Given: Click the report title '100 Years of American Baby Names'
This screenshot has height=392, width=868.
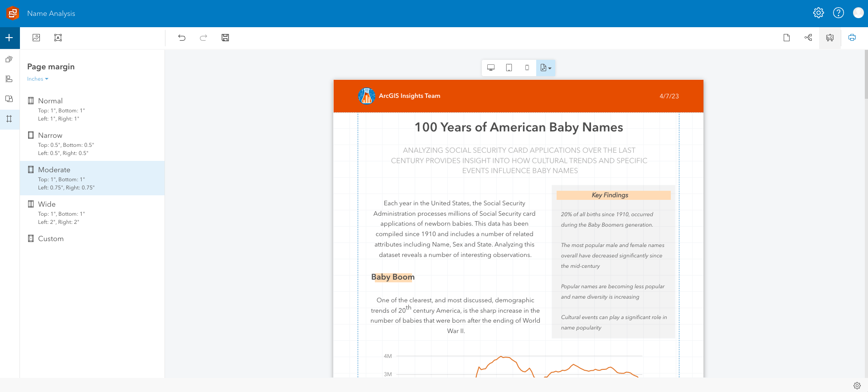Looking at the screenshot, I should (x=519, y=127).
